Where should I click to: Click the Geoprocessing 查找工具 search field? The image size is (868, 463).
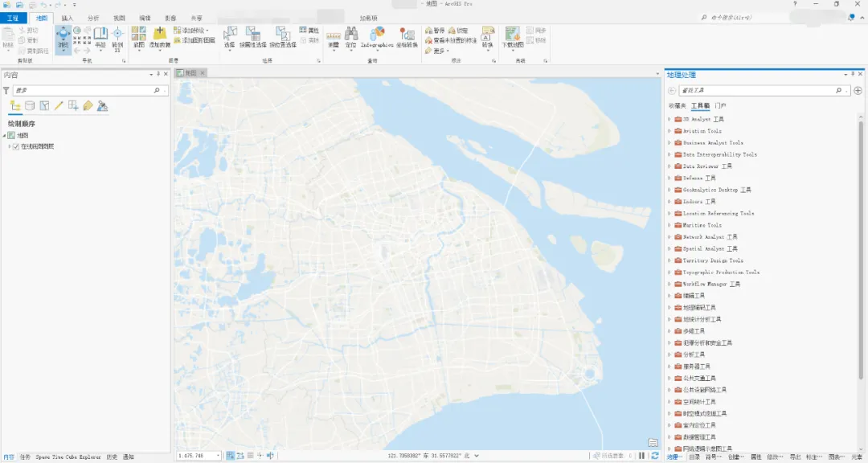coord(763,90)
